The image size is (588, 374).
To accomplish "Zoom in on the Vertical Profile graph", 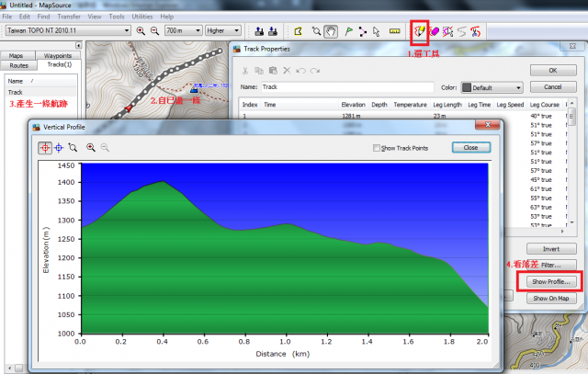I will (91, 147).
